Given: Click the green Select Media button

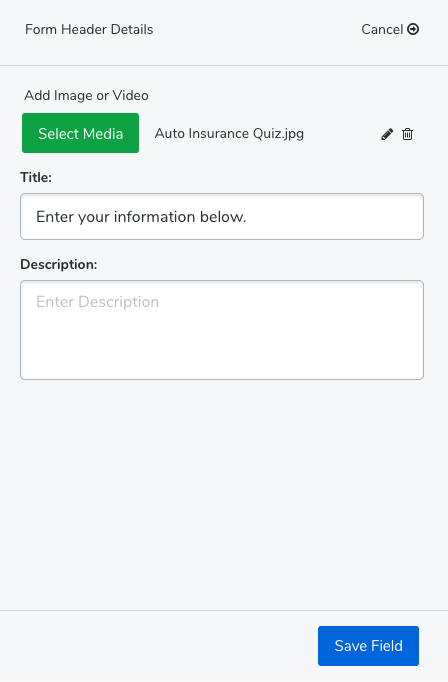Looking at the screenshot, I should coord(80,133).
